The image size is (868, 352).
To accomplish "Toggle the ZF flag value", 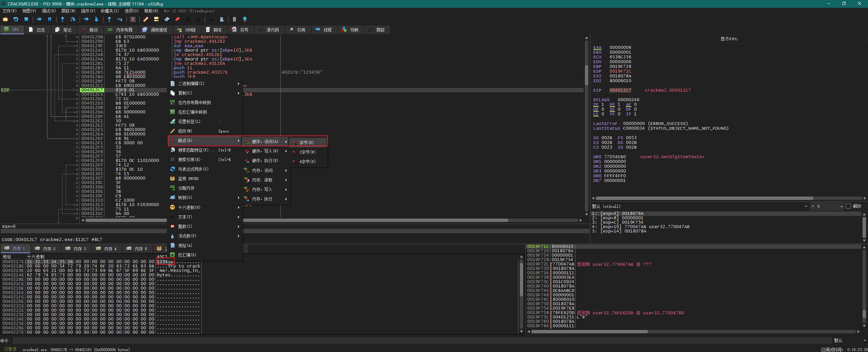I will [603, 105].
